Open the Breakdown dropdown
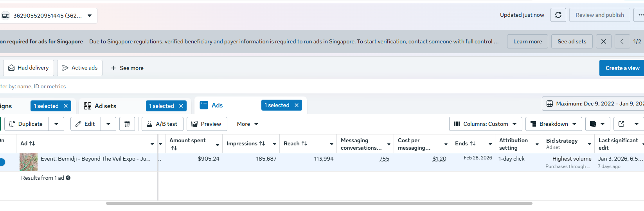 (x=553, y=124)
